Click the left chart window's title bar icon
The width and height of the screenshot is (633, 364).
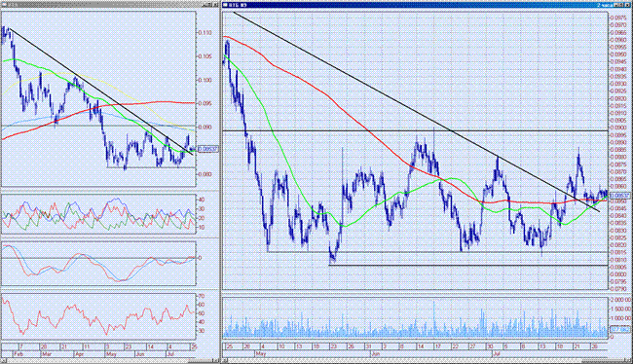point(4,5)
